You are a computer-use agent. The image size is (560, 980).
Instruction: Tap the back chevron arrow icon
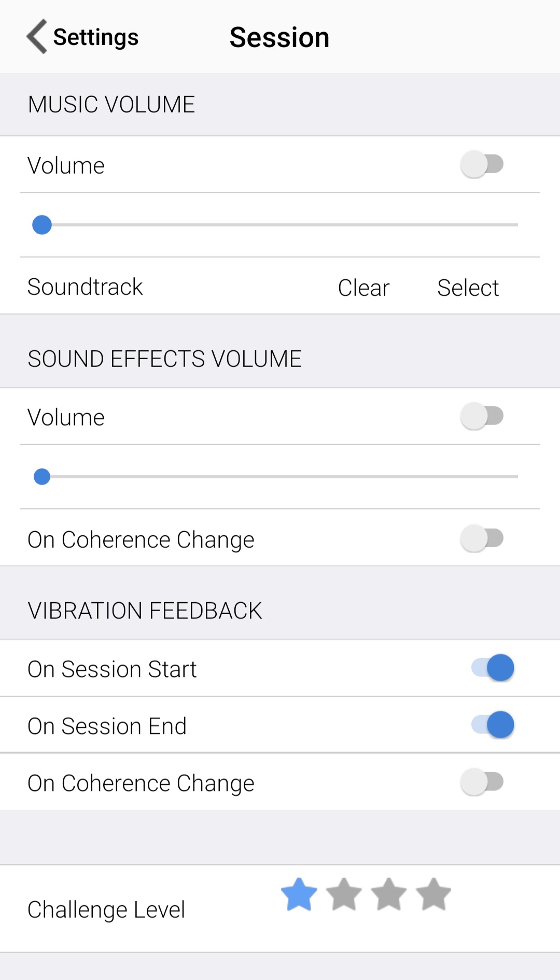coord(37,37)
